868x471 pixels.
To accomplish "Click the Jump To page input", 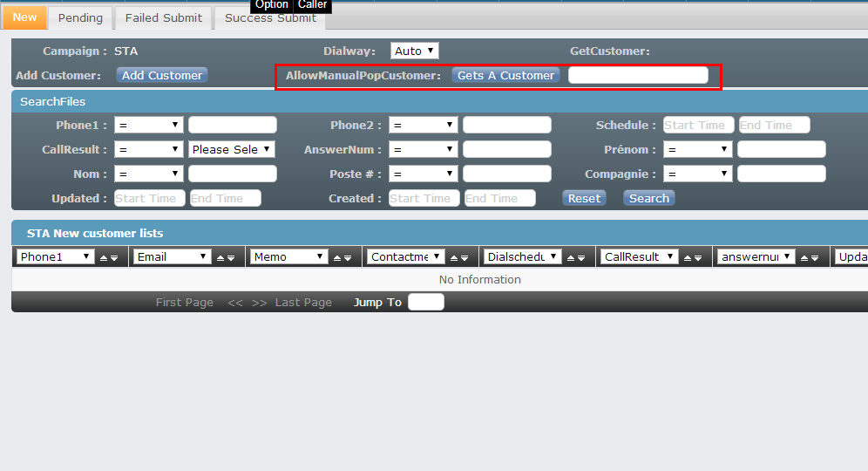I will click(425, 303).
